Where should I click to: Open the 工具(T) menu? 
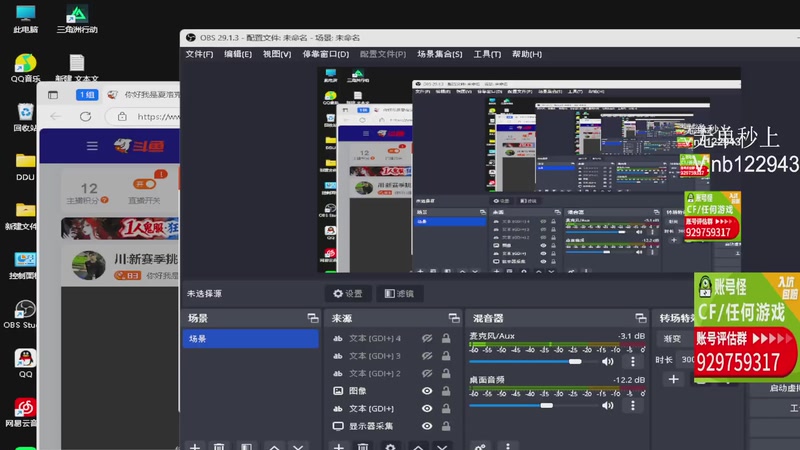pos(487,54)
